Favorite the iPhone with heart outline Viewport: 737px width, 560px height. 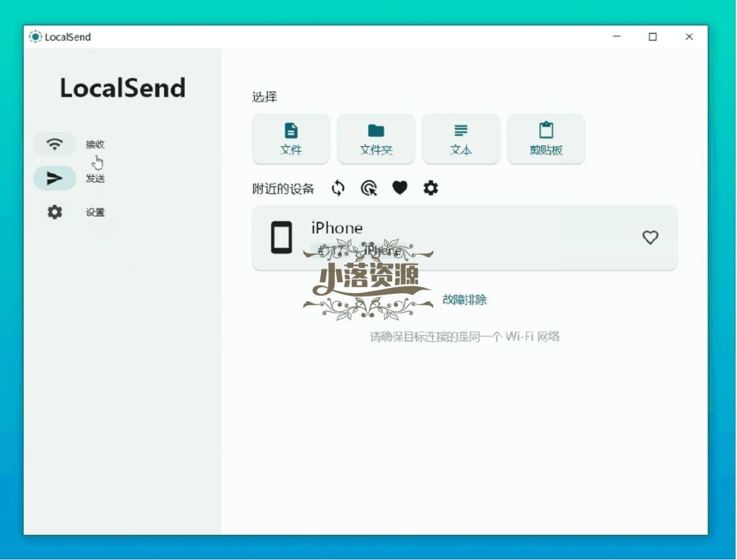pos(651,238)
